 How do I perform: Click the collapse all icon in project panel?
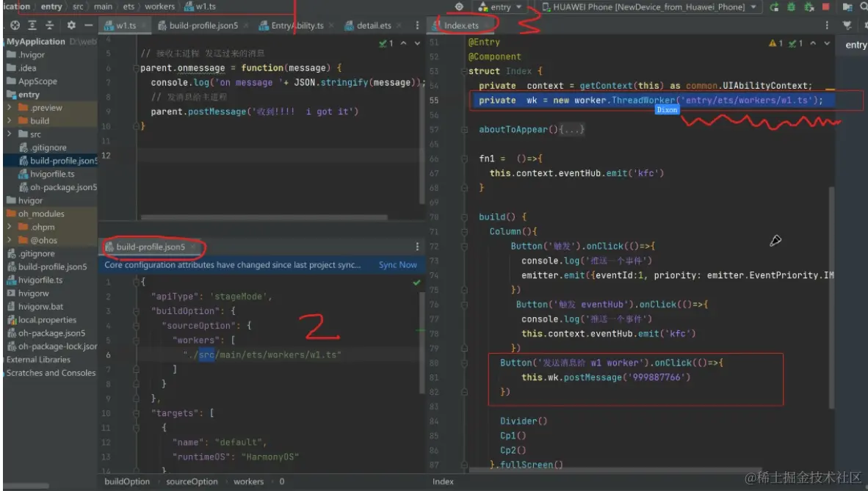pos(49,25)
